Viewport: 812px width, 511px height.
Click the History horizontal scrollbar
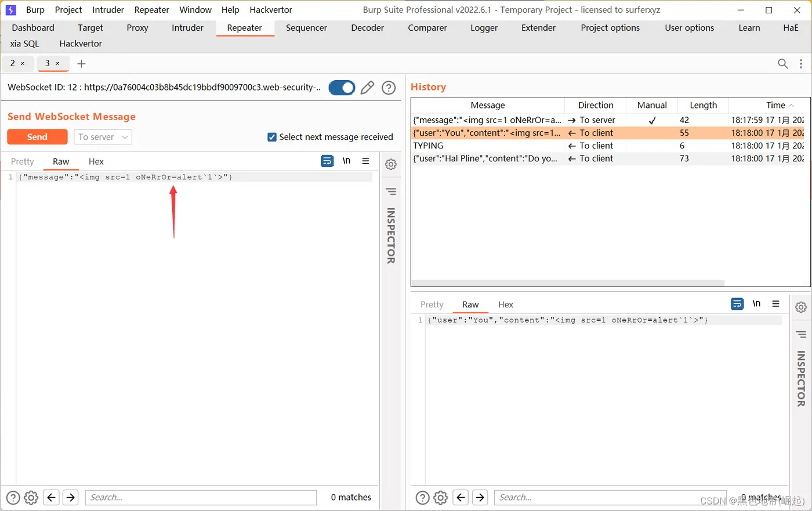click(x=568, y=283)
